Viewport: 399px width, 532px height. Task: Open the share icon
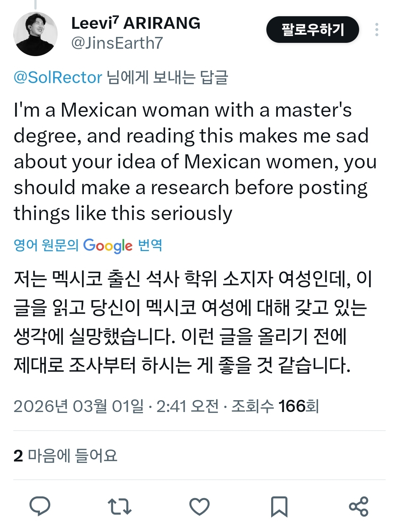tap(358, 507)
